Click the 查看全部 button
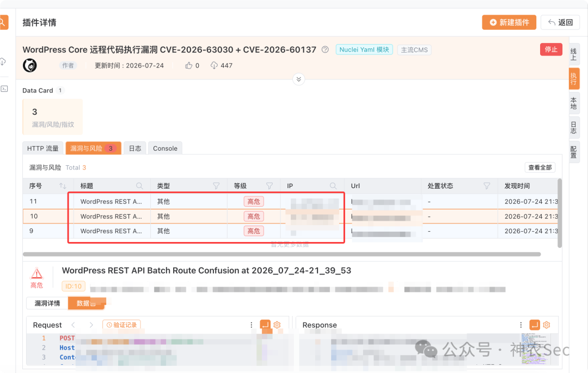 pos(540,167)
